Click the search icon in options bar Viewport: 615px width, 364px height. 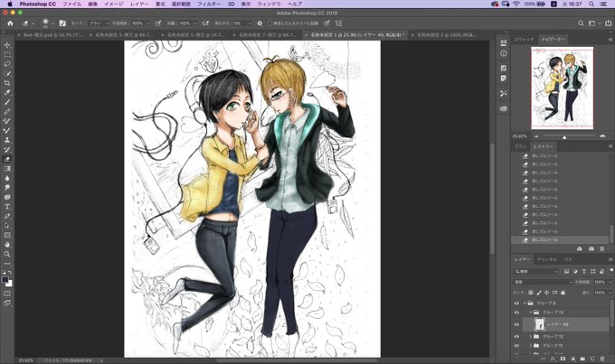pos(581,23)
